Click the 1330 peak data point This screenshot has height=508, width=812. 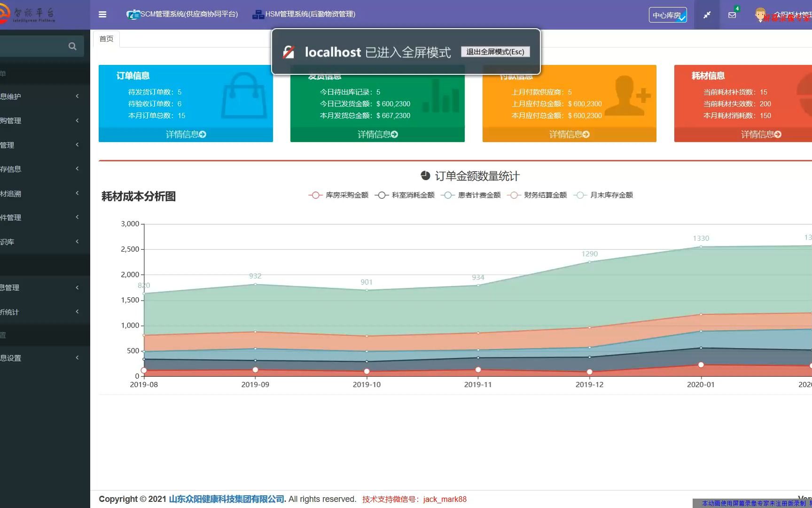click(x=701, y=246)
